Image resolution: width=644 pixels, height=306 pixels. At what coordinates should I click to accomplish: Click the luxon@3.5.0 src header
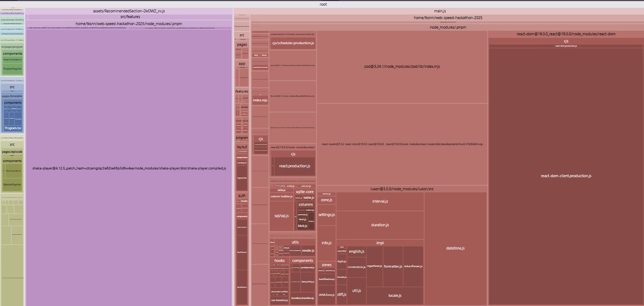click(402, 189)
